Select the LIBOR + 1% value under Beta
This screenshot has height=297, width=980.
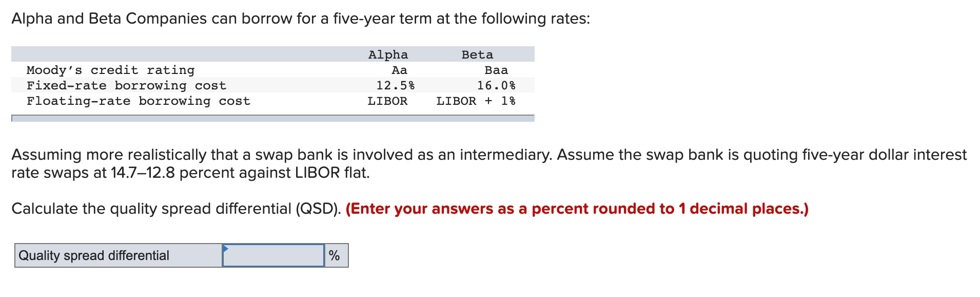(x=476, y=101)
